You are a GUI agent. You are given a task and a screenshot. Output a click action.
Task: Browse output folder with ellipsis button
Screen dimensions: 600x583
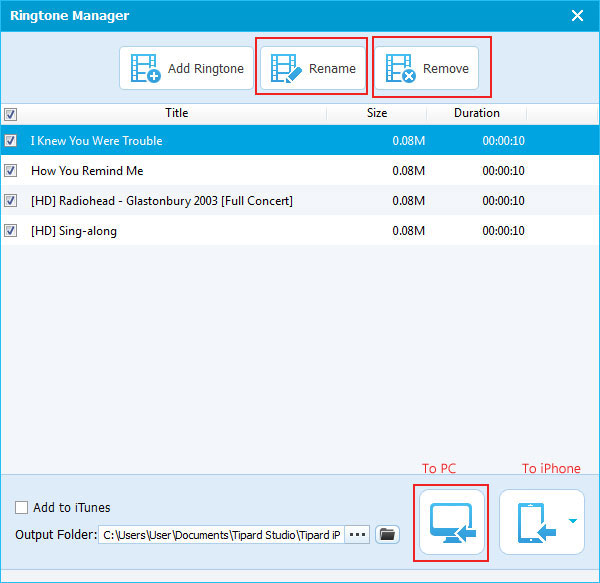tap(357, 534)
